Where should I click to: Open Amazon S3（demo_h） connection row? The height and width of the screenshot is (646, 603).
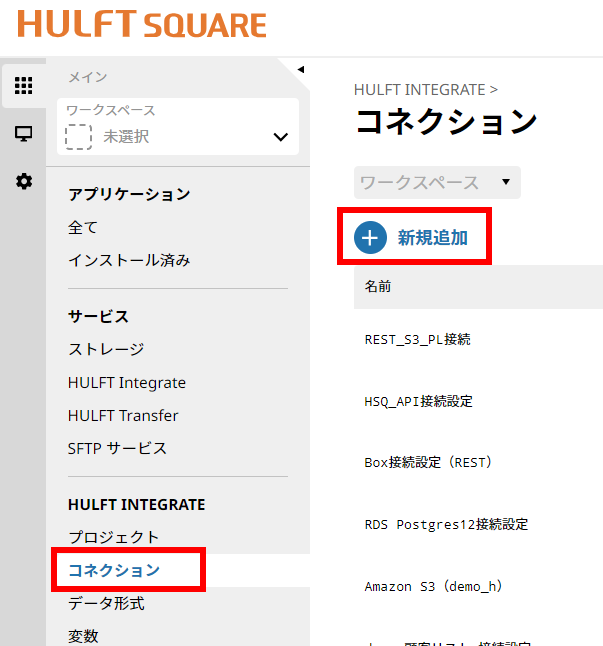(x=434, y=586)
